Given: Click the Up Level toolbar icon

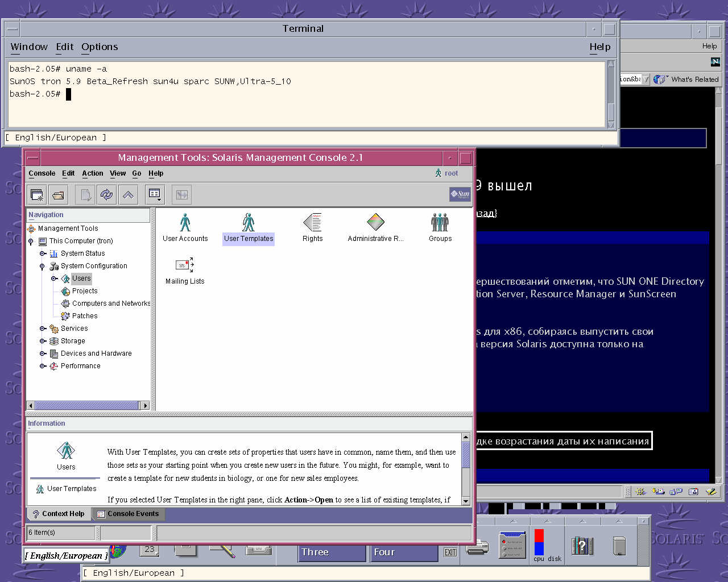Looking at the screenshot, I should tap(128, 195).
